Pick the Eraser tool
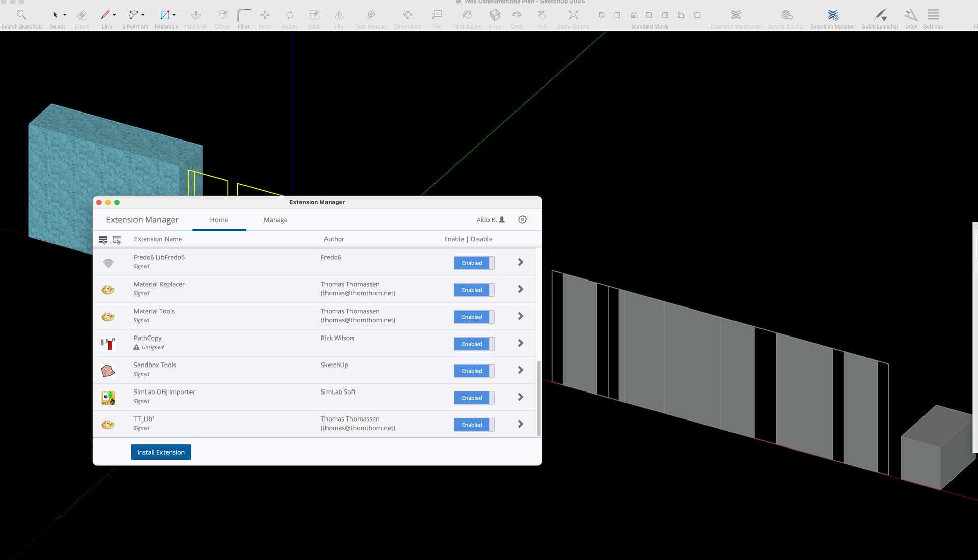 tap(82, 15)
